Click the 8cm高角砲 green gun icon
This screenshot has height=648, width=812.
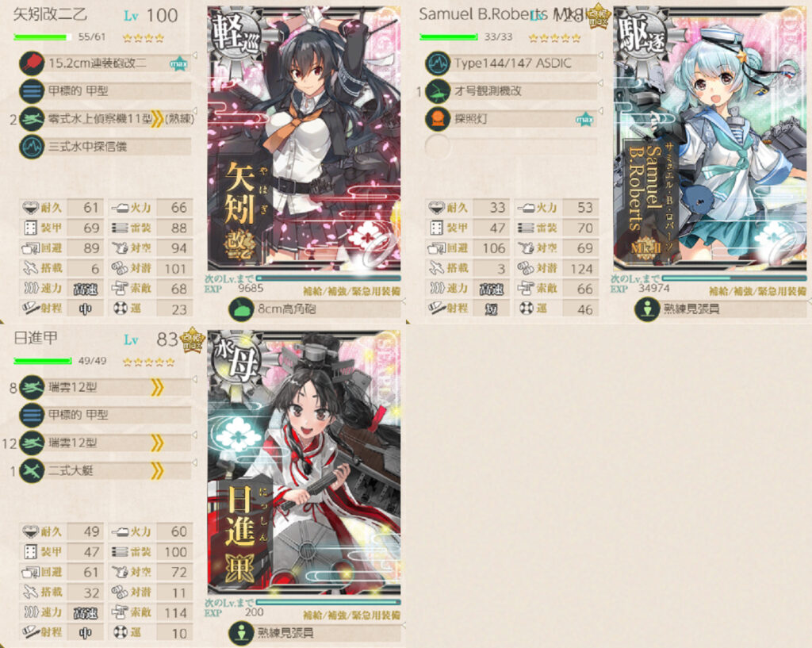tap(241, 309)
